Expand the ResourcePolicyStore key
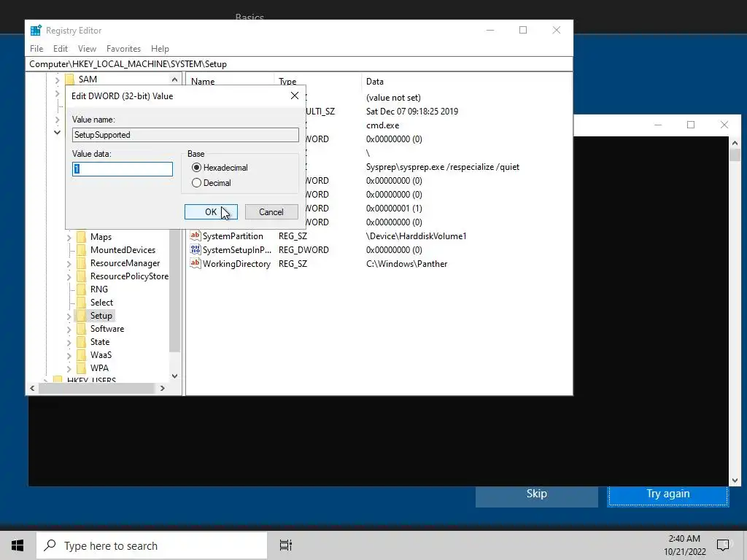The image size is (747, 560). pos(69,276)
